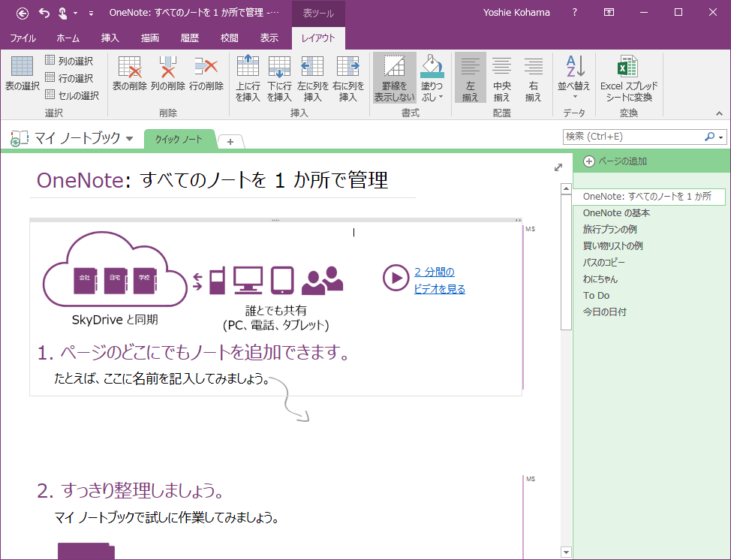Open the クイック ノート section tab
The height and width of the screenshot is (560, 731).
click(x=179, y=140)
